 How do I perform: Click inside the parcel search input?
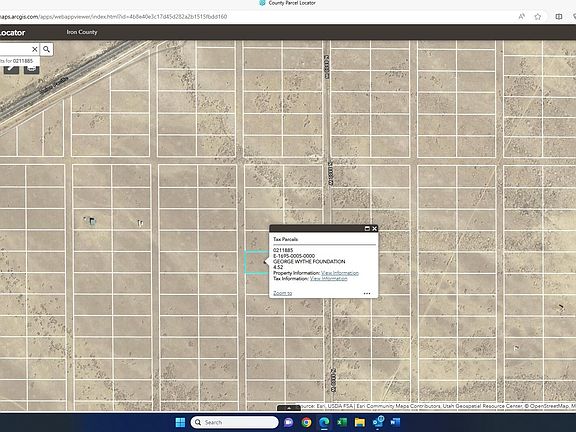pyautogui.click(x=14, y=49)
